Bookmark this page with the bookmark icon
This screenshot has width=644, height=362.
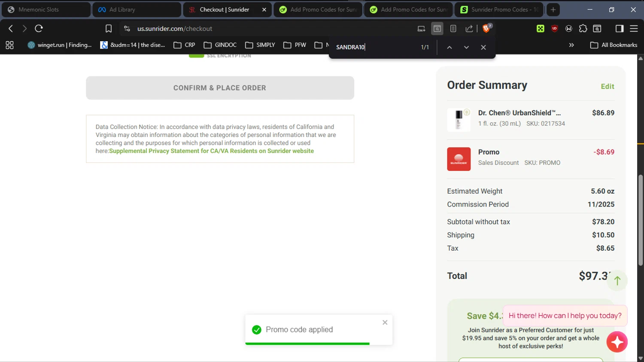[x=109, y=29]
